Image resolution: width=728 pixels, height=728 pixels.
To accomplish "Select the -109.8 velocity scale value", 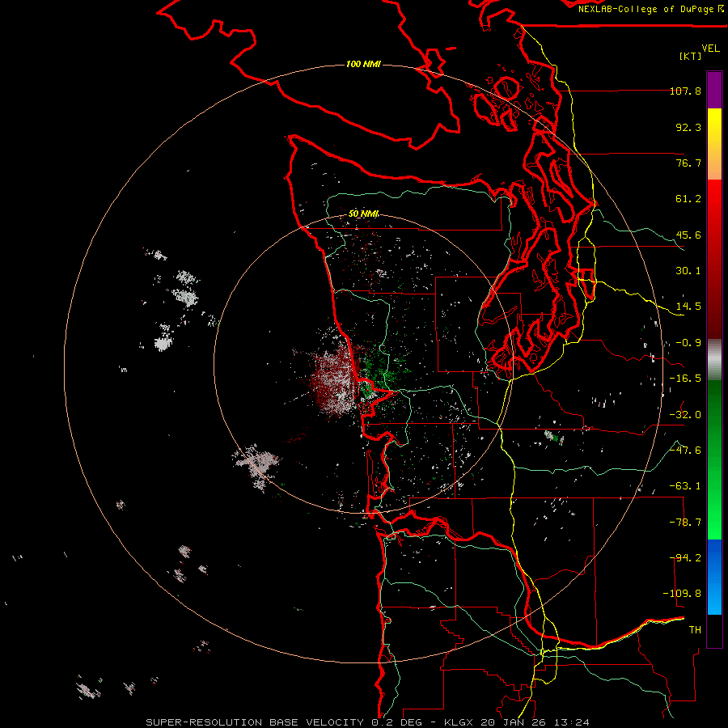I will pyautogui.click(x=682, y=594).
